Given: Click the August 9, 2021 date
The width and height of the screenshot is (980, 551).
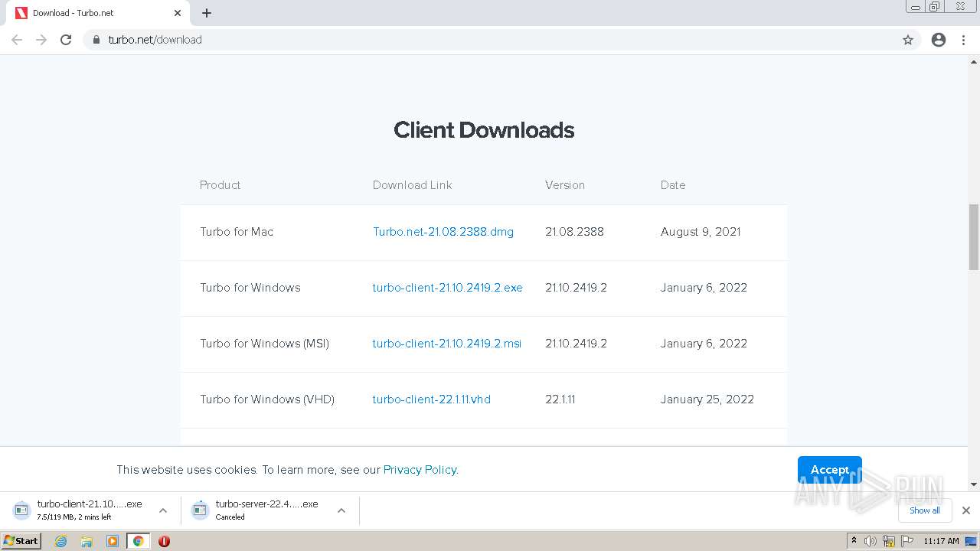Looking at the screenshot, I should coord(701,232).
